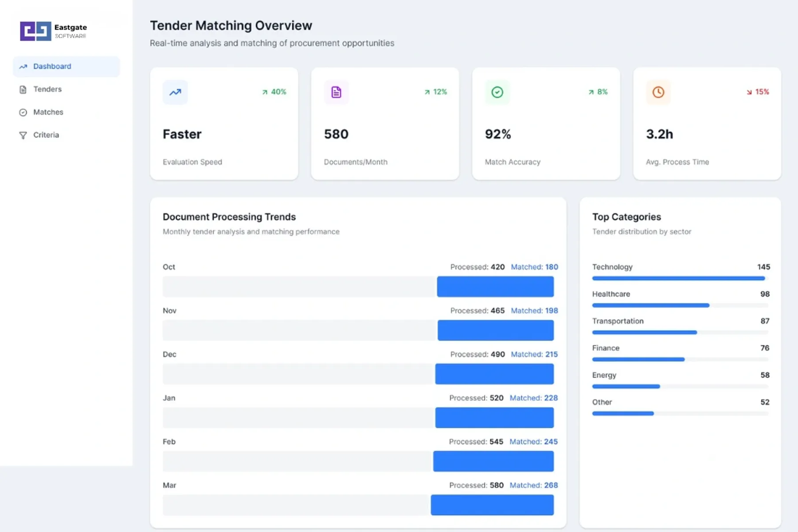
Task: Click the Evaluation Speed trend icon
Action: (175, 92)
